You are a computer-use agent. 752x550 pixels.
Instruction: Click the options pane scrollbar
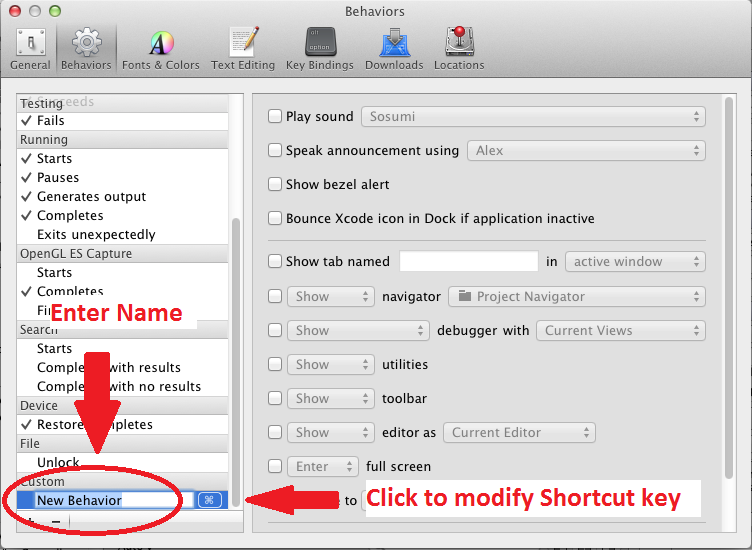728,288
